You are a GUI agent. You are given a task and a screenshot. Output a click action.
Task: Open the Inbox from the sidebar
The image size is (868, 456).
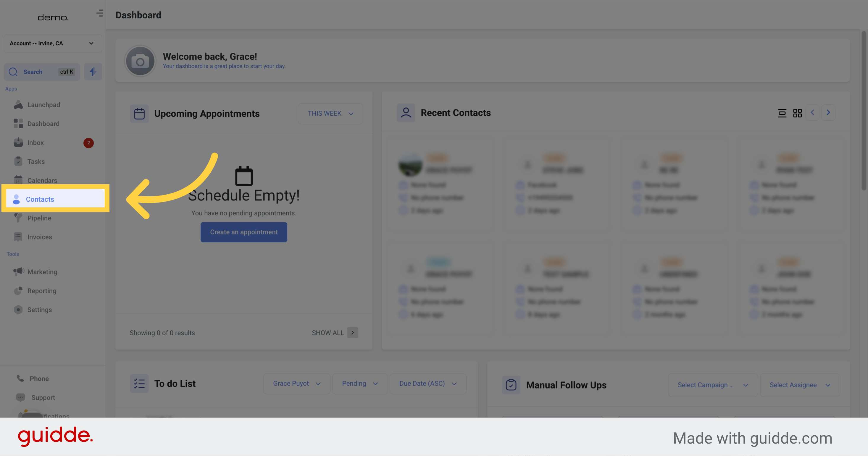coord(36,143)
